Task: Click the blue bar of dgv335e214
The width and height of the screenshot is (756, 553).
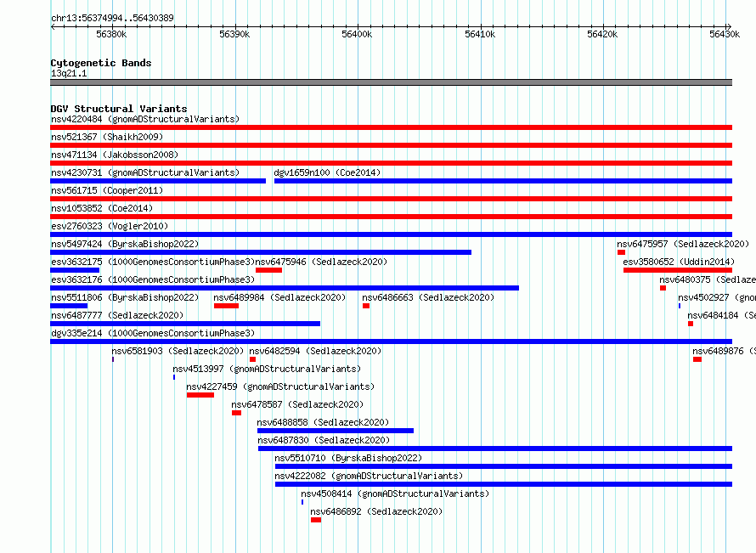Action: 391,341
